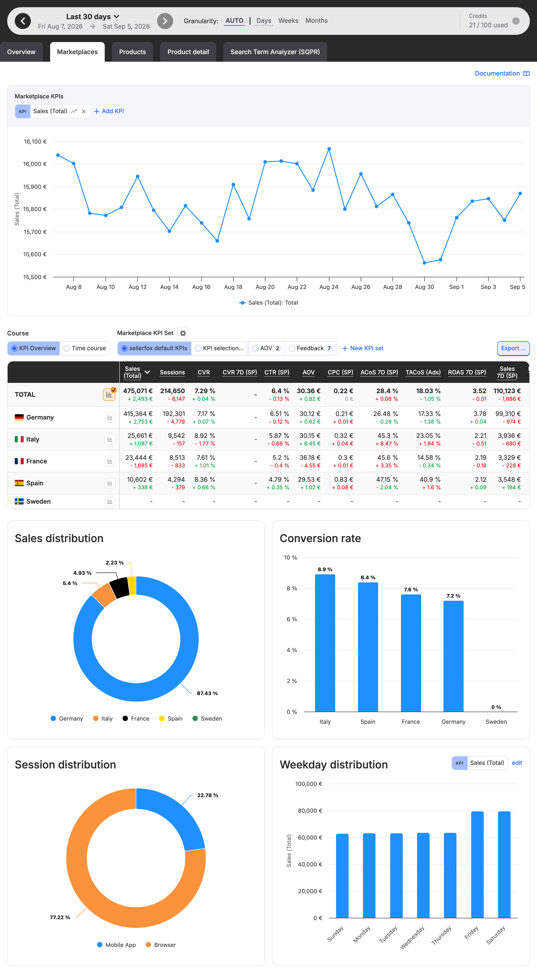Screen dimensions: 537x980
Task: Click the Sessions column header
Action: point(172,372)
